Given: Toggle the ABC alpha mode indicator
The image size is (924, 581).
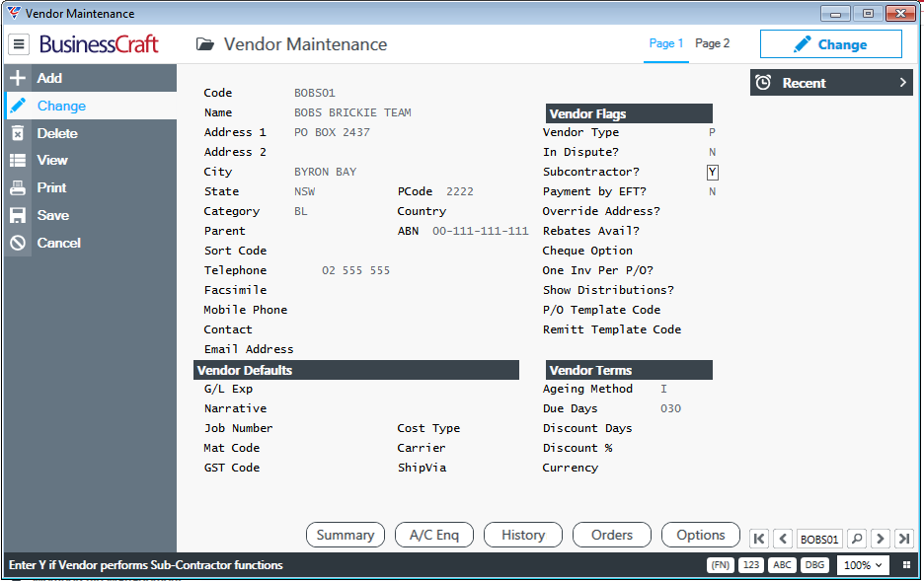Looking at the screenshot, I should click(x=782, y=565).
